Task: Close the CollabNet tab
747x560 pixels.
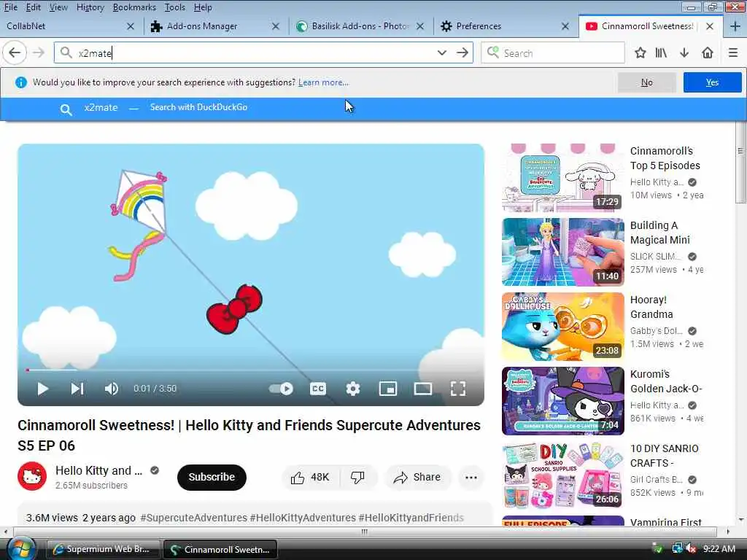Action: point(131,26)
